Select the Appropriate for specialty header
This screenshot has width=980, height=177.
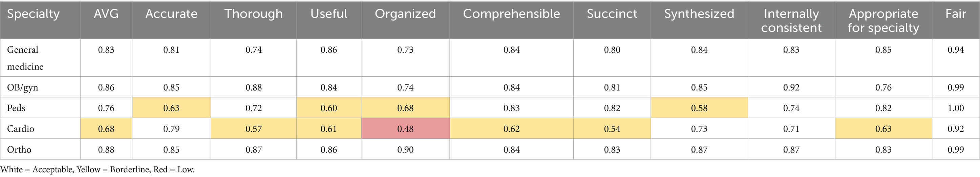coord(883,21)
